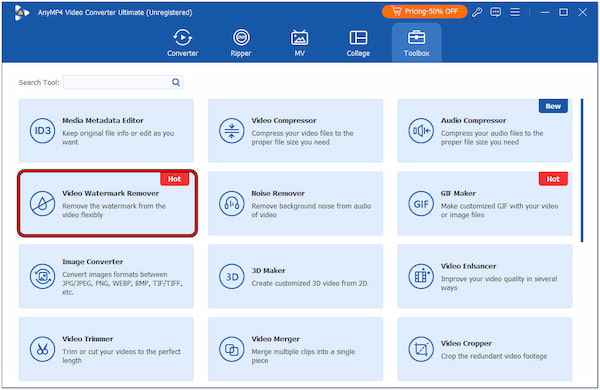
Task: Open the feedback chat icon
Action: click(496, 12)
